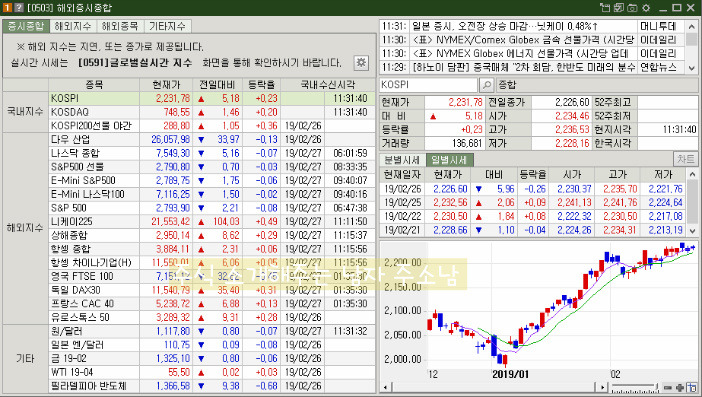The width and height of the screenshot is (702, 397).
Task: Select the 원/달러 exchange rate row
Action: click(212, 331)
